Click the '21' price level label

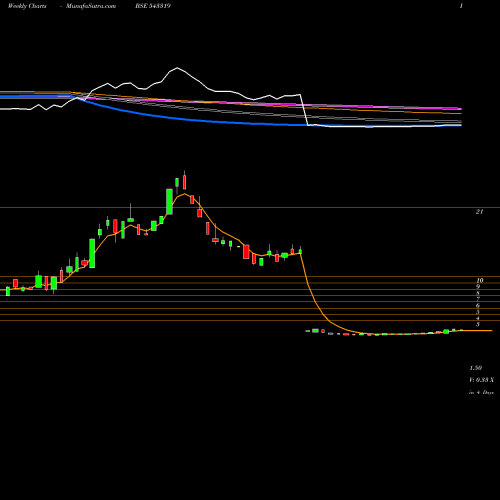[479, 212]
